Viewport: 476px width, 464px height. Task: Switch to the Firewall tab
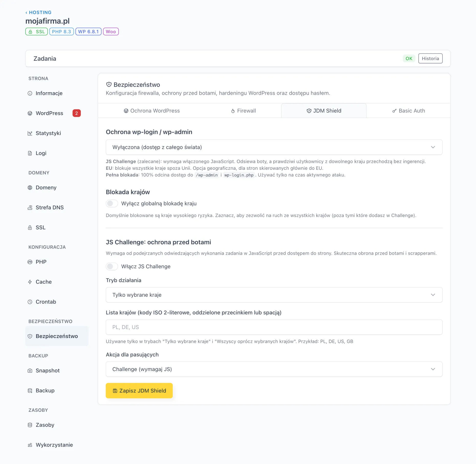tap(243, 111)
